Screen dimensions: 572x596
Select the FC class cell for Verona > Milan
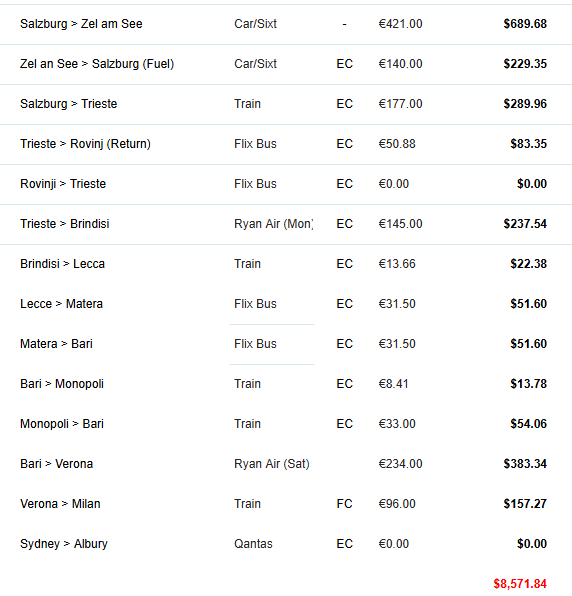click(344, 504)
